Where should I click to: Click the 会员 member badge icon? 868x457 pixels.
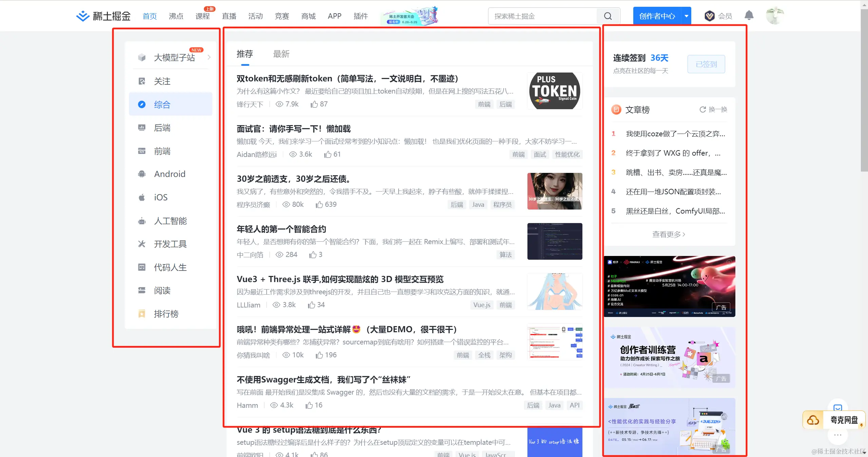click(710, 16)
